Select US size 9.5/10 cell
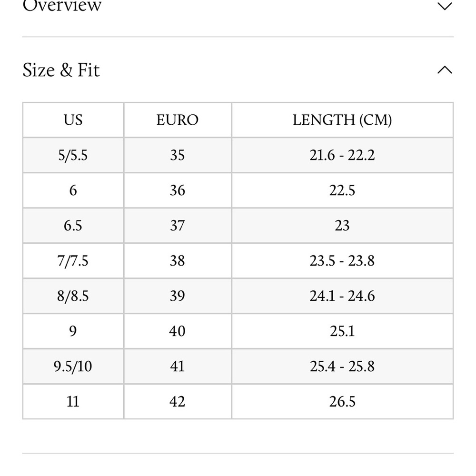Screen dimensions: 476x476 click(x=73, y=367)
